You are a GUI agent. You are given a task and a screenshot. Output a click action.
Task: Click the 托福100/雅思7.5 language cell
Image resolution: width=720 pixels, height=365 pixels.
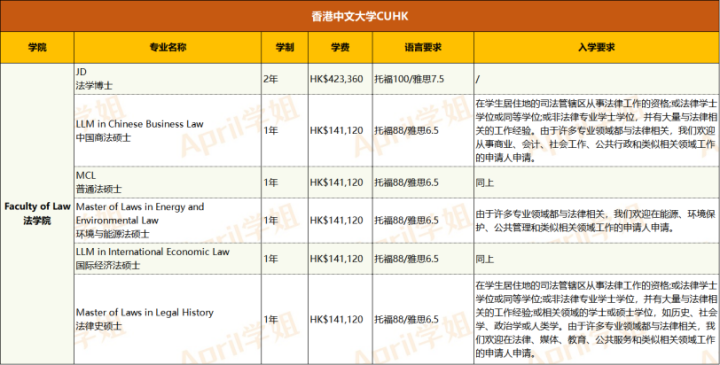423,79
